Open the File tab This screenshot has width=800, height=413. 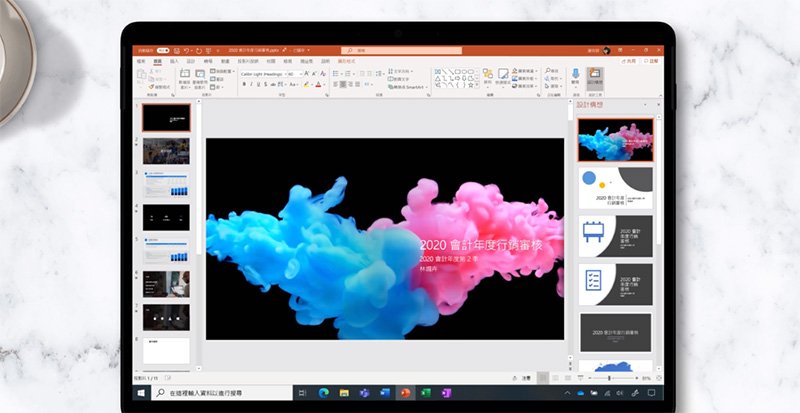[x=141, y=61]
